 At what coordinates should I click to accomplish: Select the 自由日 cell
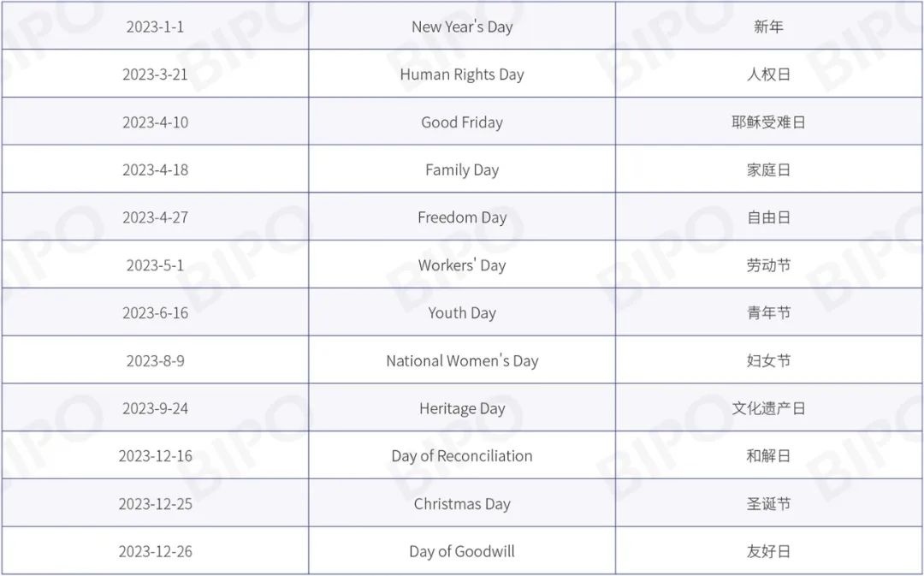[769, 217]
